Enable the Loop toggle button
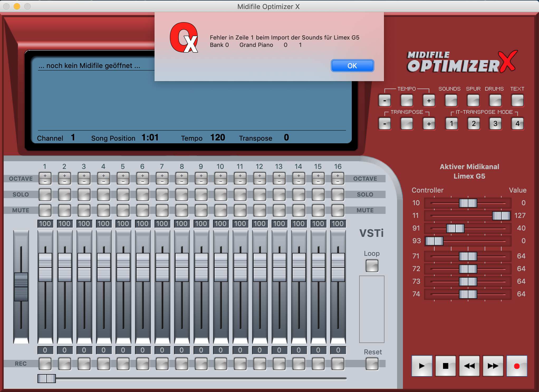Image resolution: width=539 pixels, height=392 pixels. pyautogui.click(x=372, y=266)
